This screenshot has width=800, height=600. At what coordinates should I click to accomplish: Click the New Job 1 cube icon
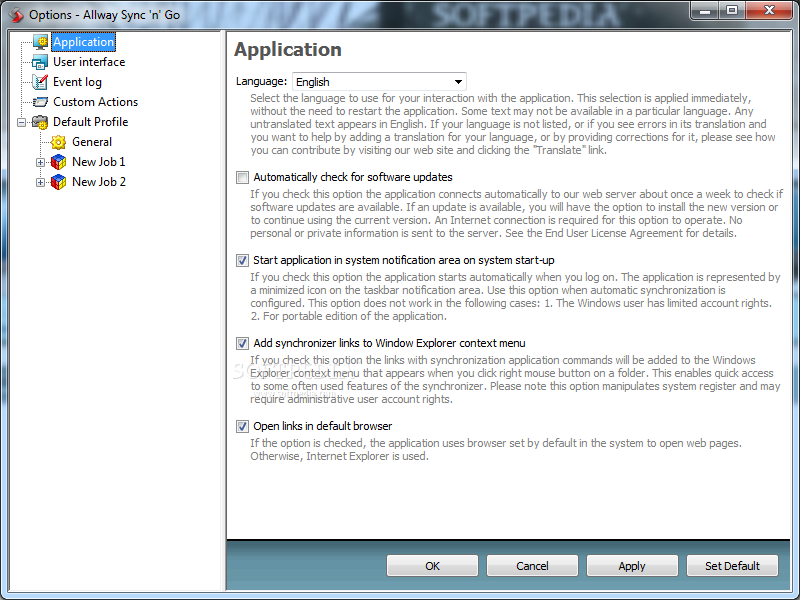click(x=59, y=162)
